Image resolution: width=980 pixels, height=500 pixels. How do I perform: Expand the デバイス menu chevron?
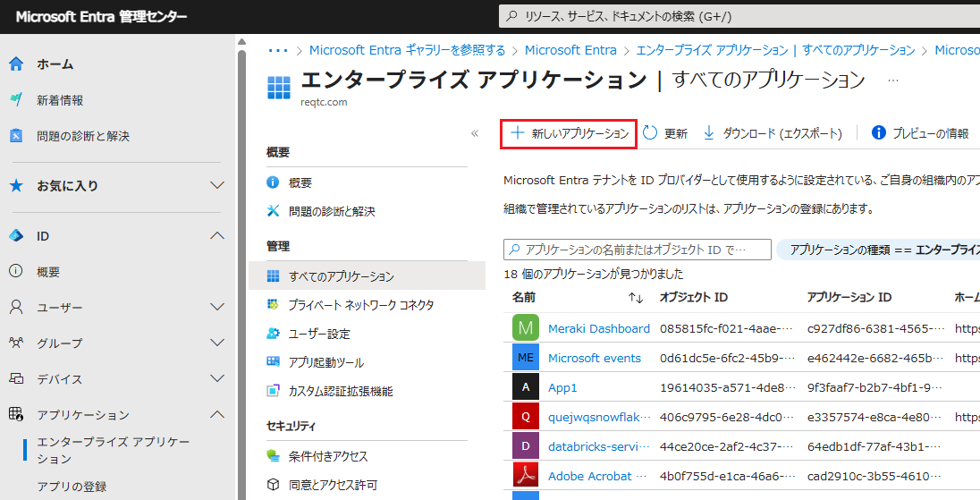pos(217,378)
